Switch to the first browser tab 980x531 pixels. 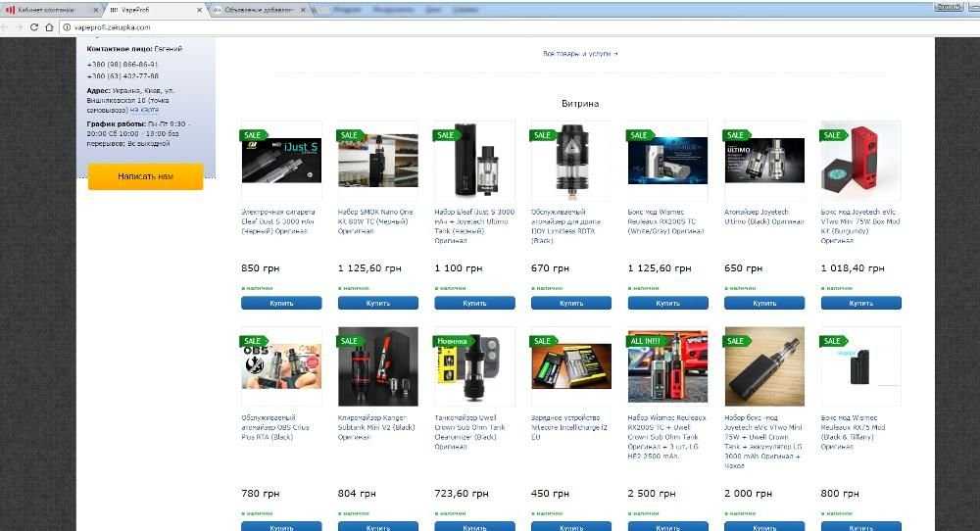tap(50, 10)
